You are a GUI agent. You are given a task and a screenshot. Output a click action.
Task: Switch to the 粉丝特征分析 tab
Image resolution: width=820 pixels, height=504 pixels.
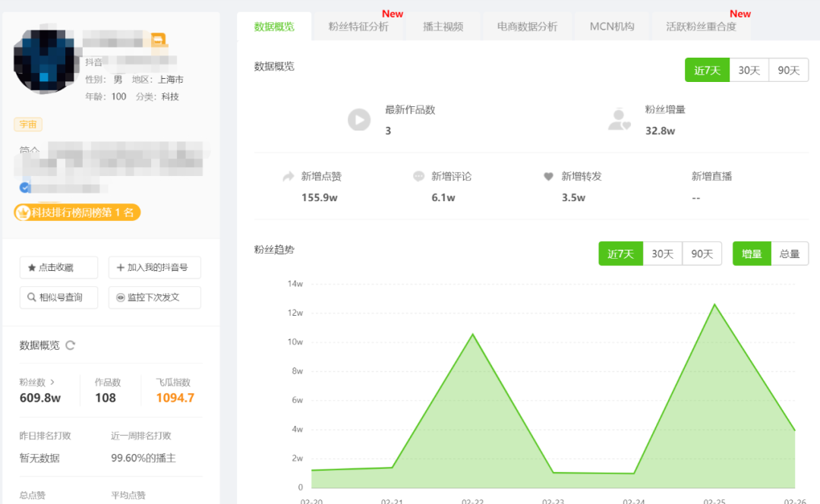pos(358,25)
